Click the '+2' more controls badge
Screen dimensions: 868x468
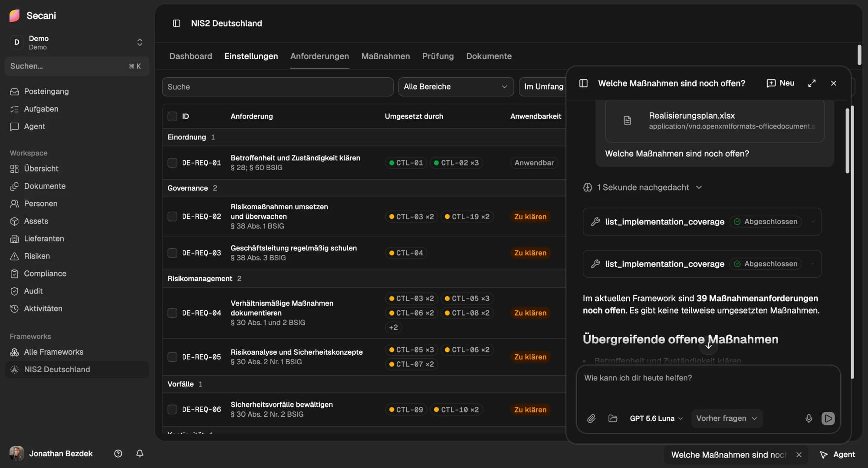[393, 327]
